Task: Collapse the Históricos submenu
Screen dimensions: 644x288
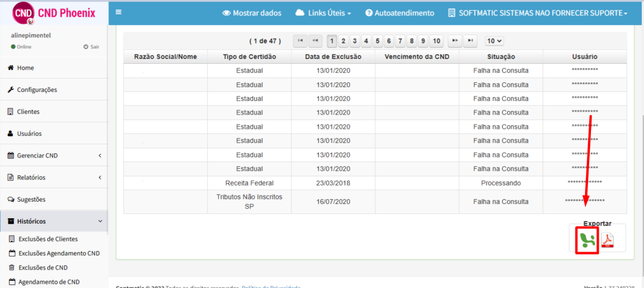Action: [x=54, y=221]
